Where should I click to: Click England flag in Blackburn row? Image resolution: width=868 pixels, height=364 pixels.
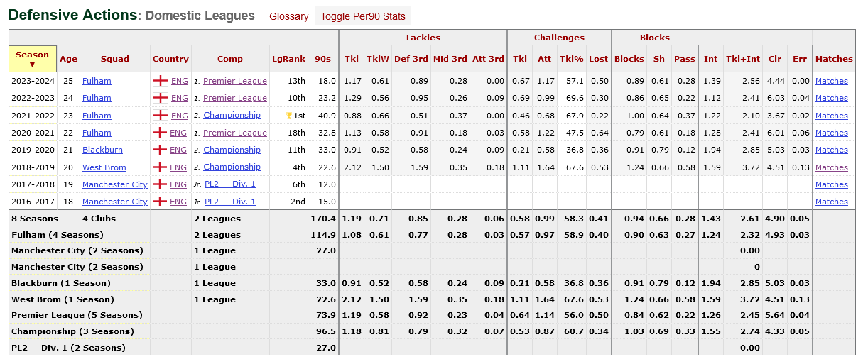[x=161, y=150]
